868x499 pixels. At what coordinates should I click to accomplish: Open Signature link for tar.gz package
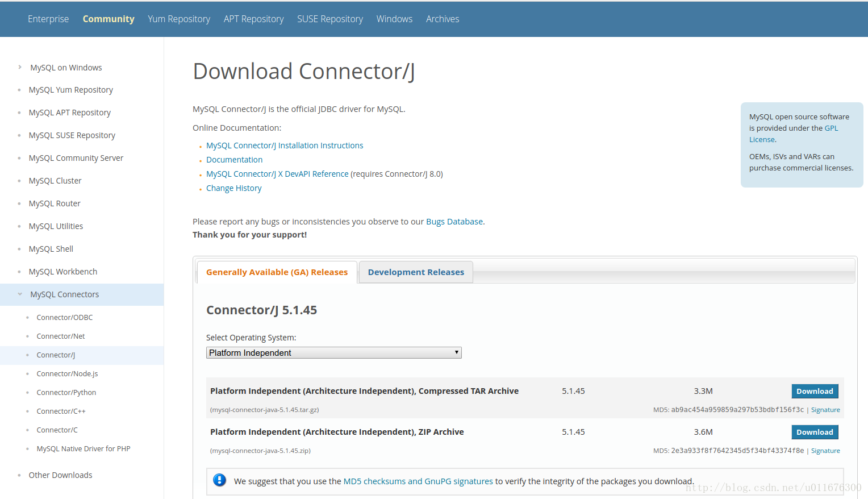825,410
